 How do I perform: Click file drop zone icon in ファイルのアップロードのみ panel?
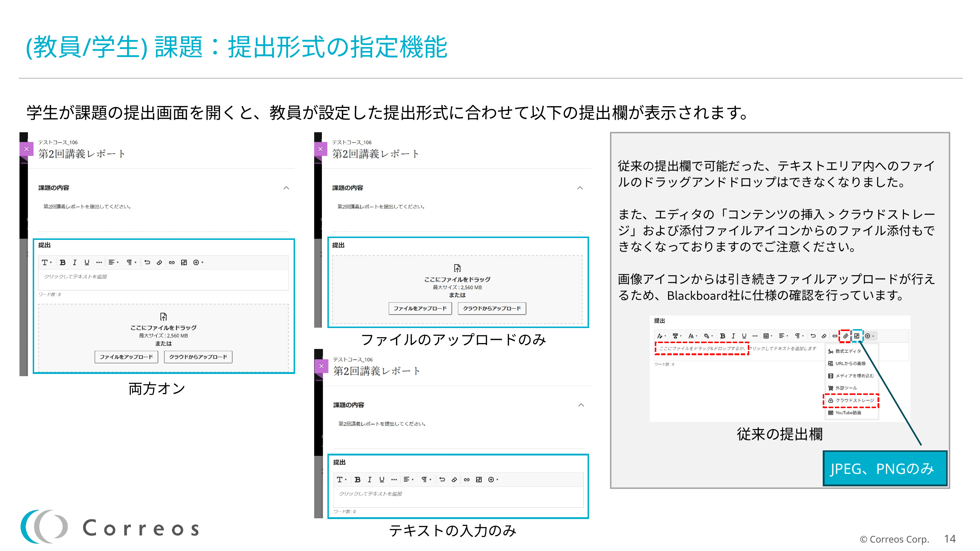tap(457, 268)
